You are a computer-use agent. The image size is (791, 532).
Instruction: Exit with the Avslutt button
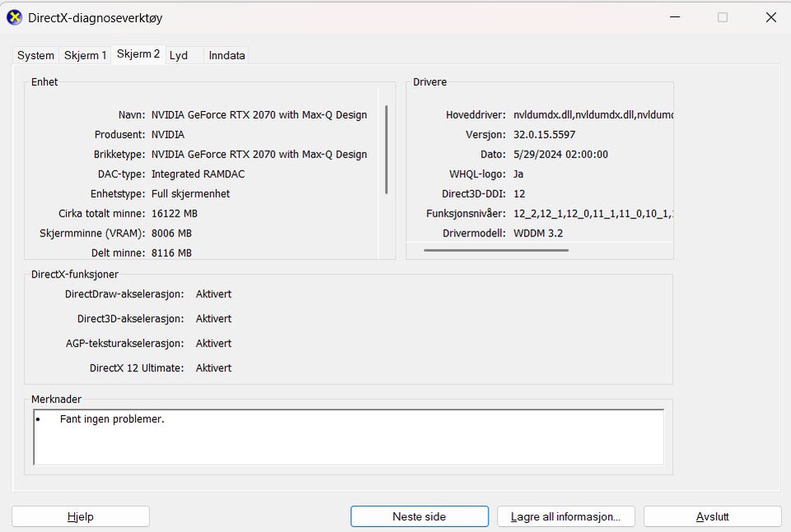(x=712, y=516)
